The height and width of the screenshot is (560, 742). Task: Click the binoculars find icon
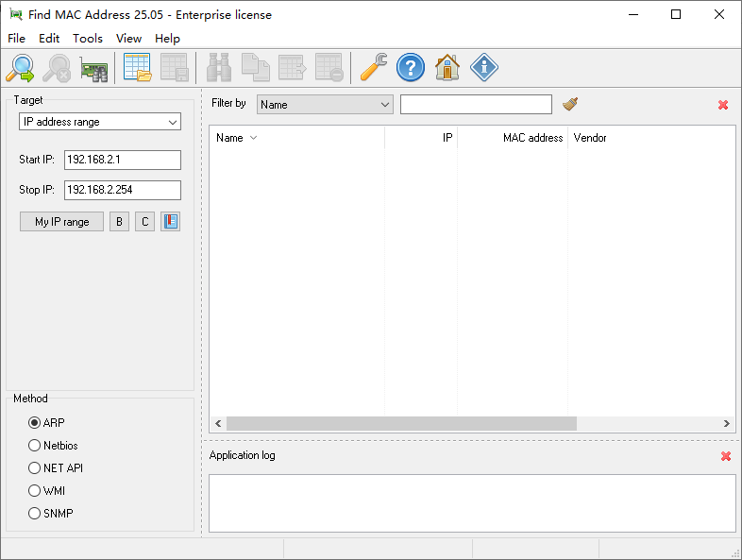click(x=219, y=67)
